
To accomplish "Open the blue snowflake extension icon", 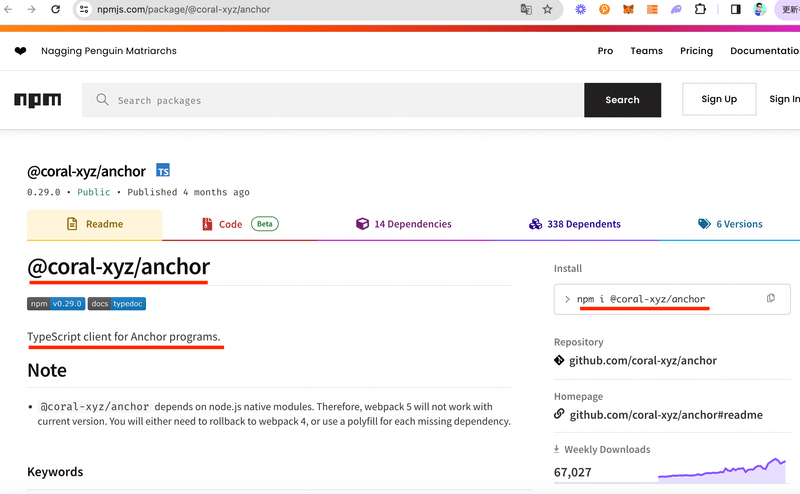I will (x=581, y=9).
